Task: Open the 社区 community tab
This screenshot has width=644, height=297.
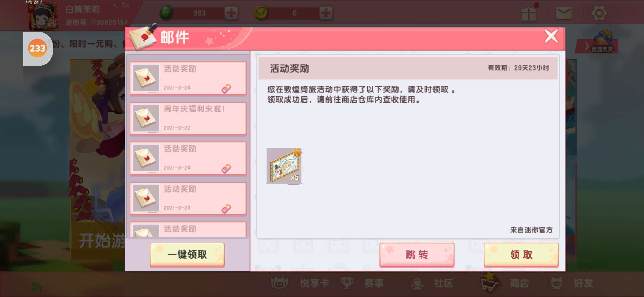Action: coord(432,283)
